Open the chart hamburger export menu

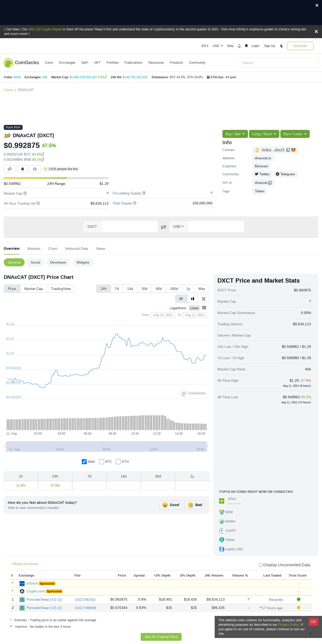point(204,308)
